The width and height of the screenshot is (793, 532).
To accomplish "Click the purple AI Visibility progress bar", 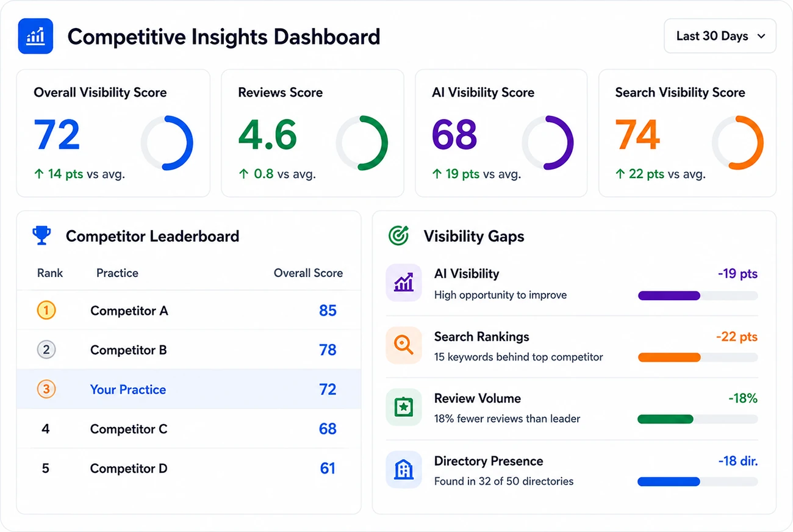I will click(698, 296).
